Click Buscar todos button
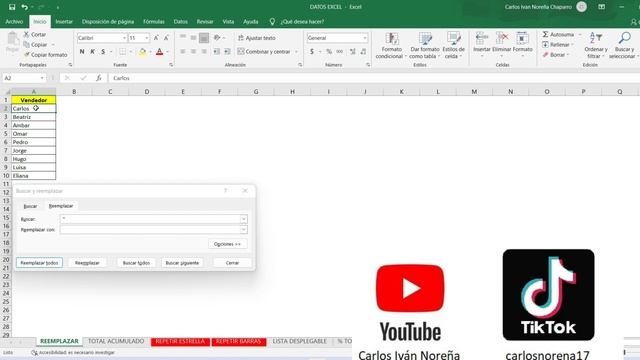 136,263
